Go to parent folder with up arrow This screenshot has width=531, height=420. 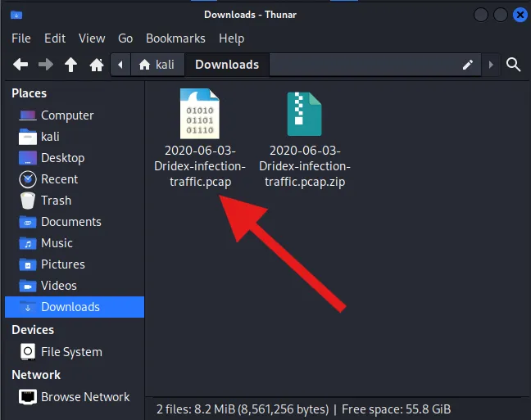point(70,65)
